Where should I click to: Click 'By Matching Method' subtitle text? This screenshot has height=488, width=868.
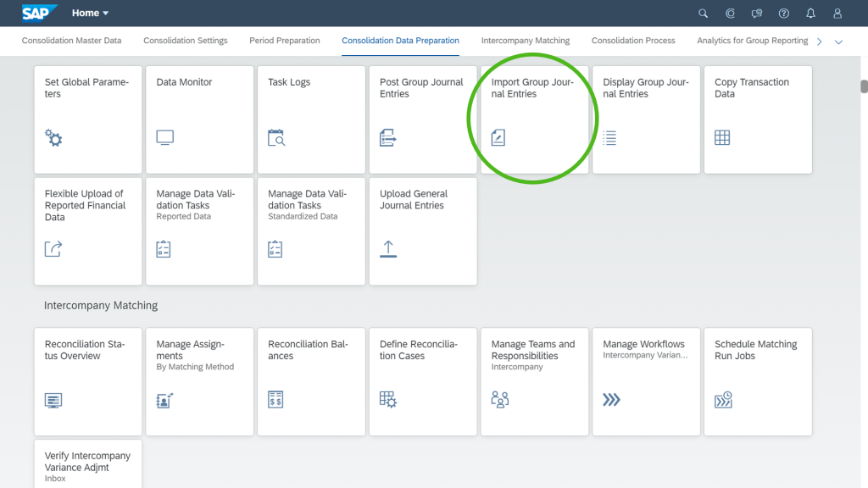point(195,367)
